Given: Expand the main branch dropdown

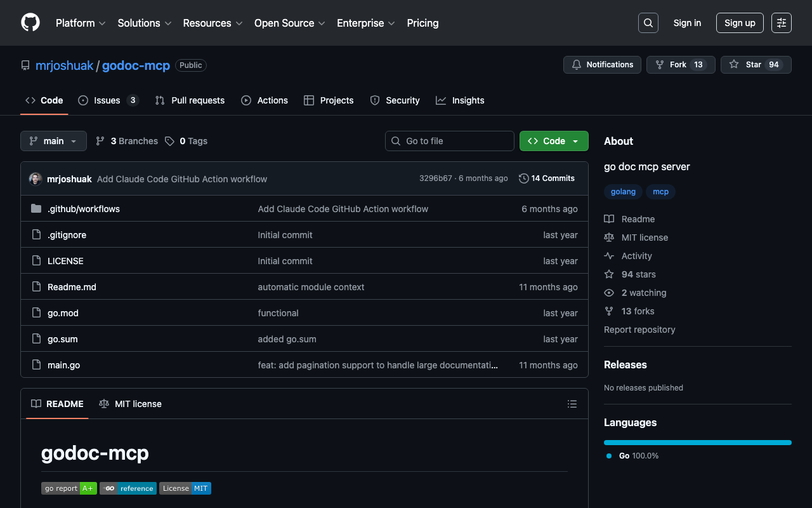Looking at the screenshot, I should [53, 141].
